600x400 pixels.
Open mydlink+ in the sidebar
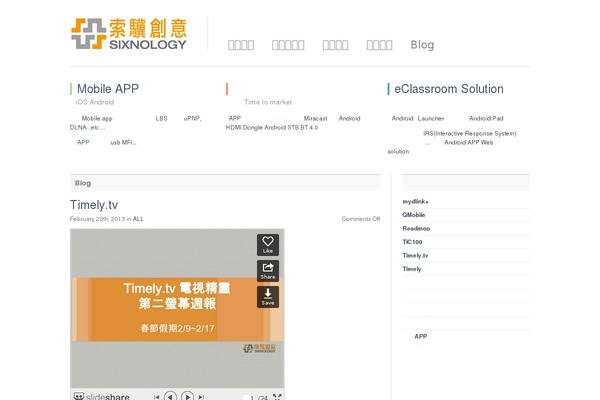tap(415, 201)
